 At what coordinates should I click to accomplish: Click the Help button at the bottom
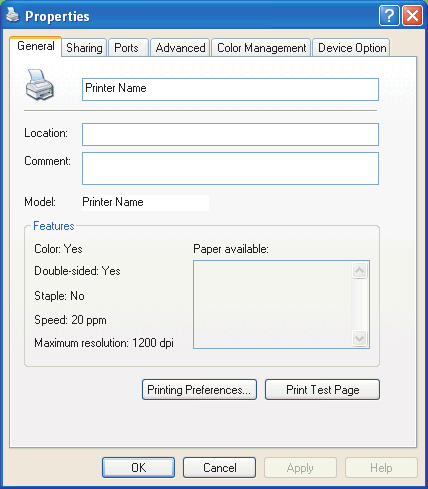point(381,467)
